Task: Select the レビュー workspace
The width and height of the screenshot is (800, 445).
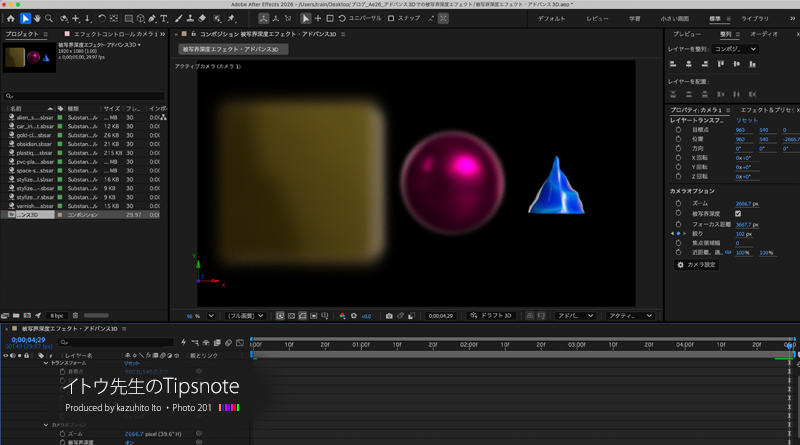Action: (x=597, y=18)
